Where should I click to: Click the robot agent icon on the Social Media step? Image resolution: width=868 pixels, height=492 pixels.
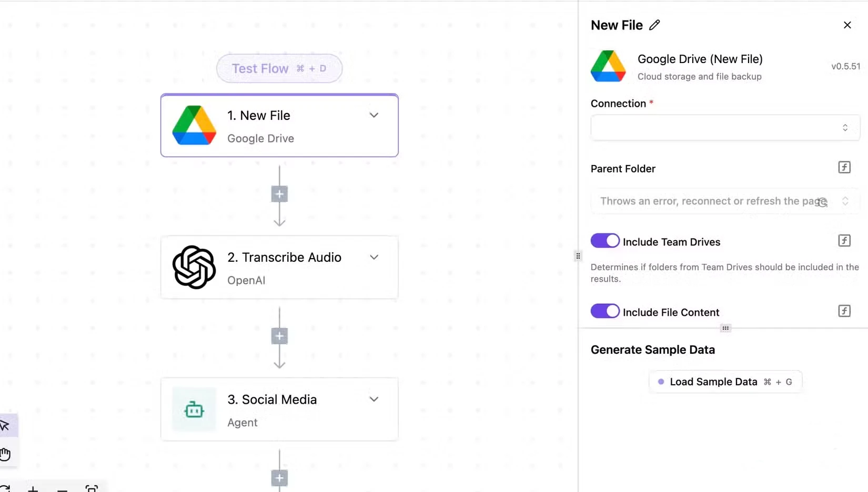[x=194, y=409]
